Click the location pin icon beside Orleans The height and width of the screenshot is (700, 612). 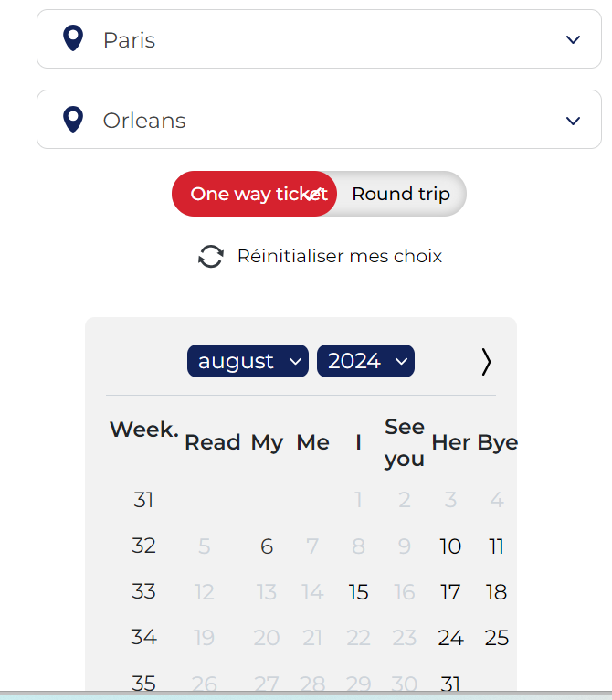pos(72,119)
